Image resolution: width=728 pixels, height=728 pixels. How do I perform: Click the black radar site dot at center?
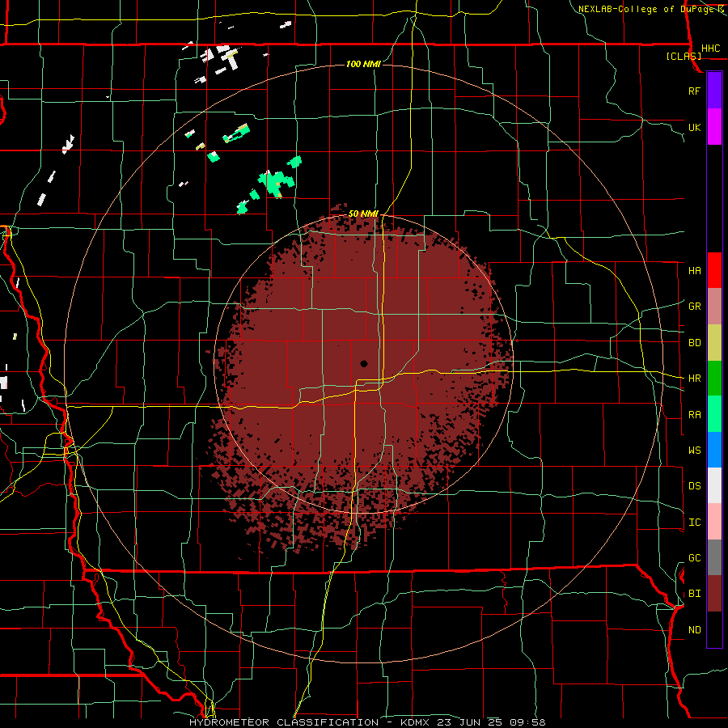(363, 363)
